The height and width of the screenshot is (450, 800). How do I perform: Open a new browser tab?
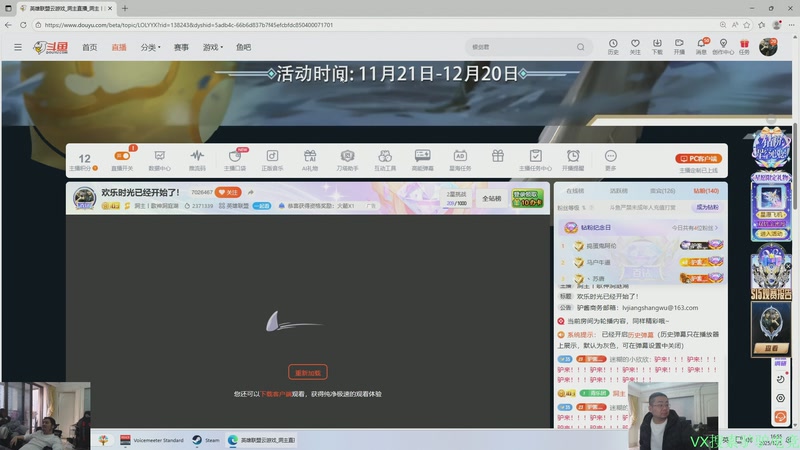(125, 8)
